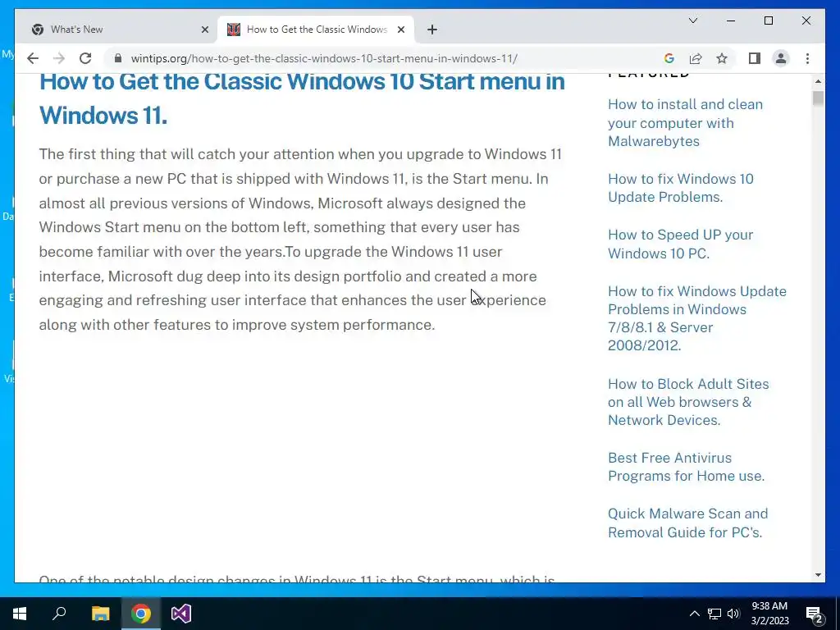
Task: Open Windows Update Problems in Windows 7/8/8.1 link
Action: 697,318
